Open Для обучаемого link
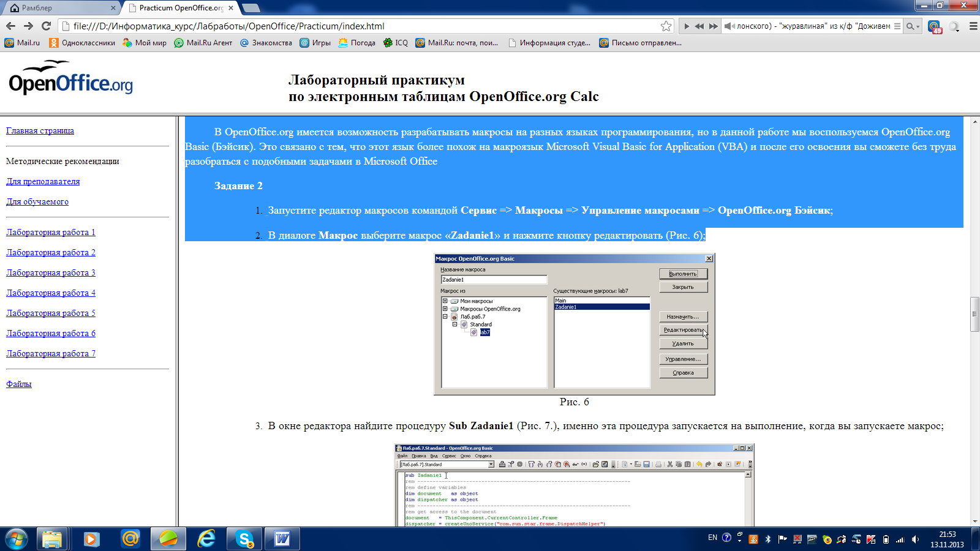Image resolution: width=980 pixels, height=551 pixels. (x=37, y=201)
